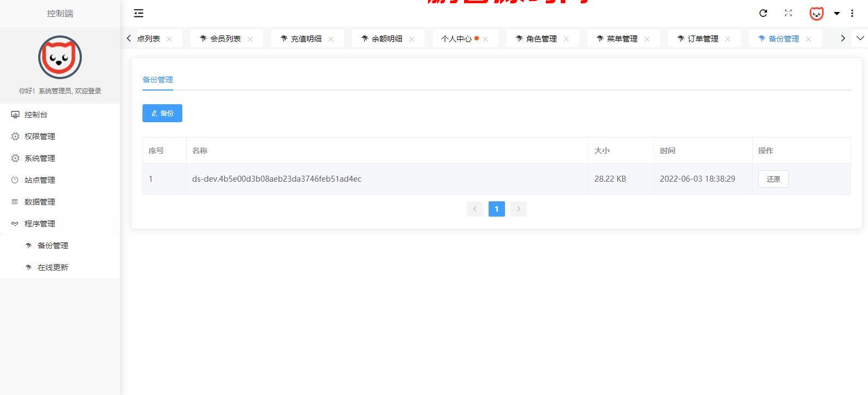Open the vertical three-dot more menu

pos(852,13)
